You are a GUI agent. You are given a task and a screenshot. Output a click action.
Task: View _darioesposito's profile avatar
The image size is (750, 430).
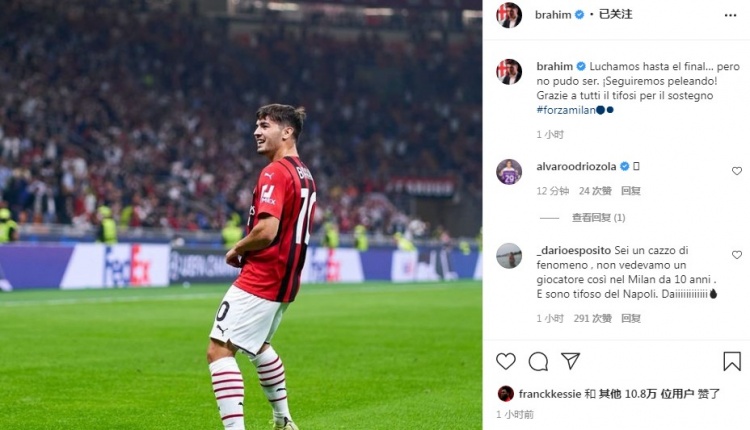(x=509, y=255)
